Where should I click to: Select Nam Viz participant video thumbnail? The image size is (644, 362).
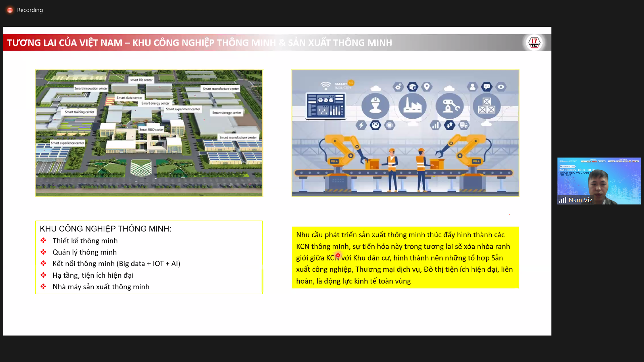click(599, 181)
